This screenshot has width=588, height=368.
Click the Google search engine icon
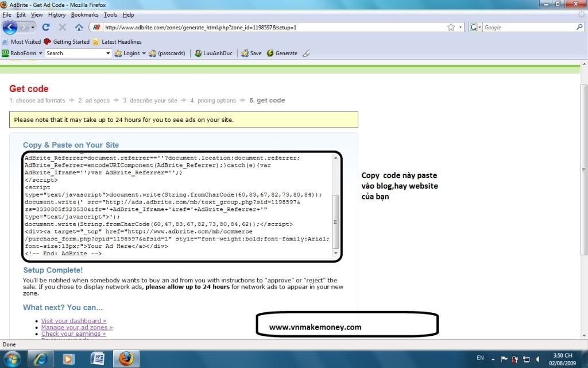(473, 28)
